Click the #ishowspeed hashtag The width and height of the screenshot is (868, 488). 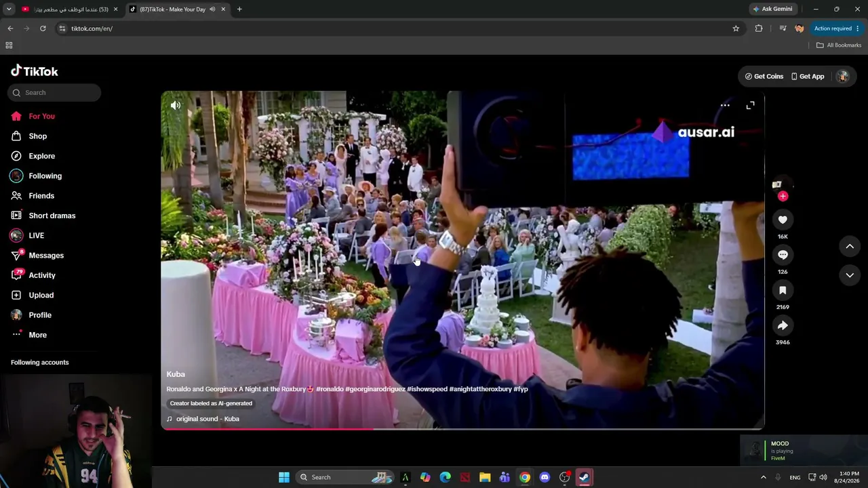point(427,389)
